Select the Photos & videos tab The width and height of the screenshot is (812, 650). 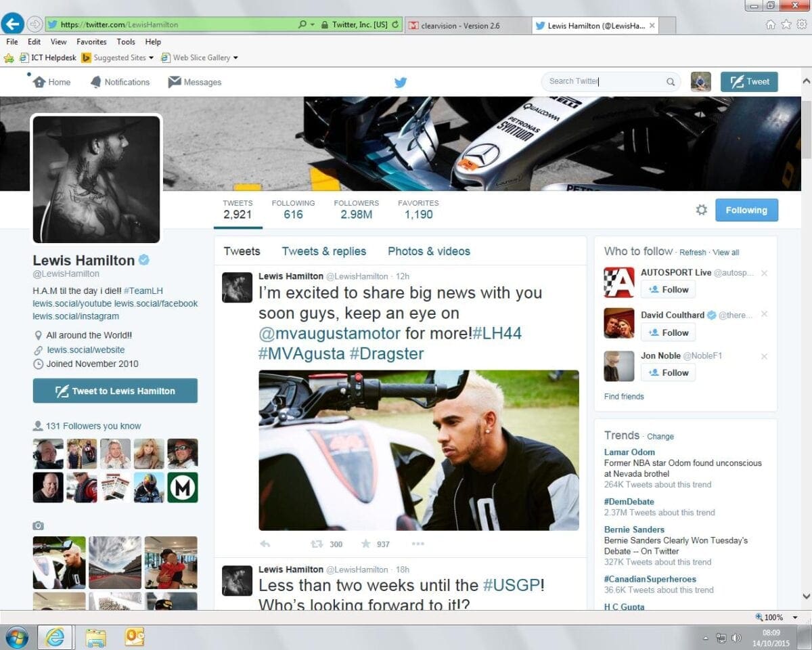(429, 251)
